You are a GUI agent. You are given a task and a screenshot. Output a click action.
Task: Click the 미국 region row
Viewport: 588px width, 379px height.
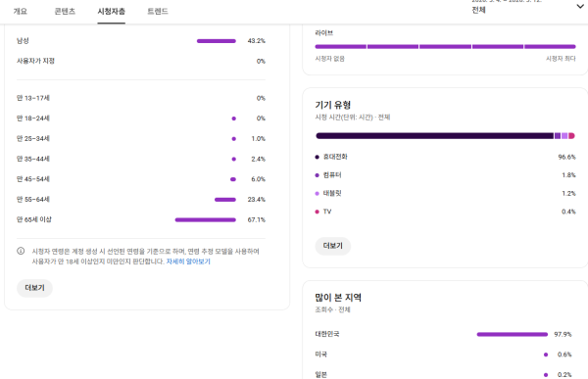point(443,355)
